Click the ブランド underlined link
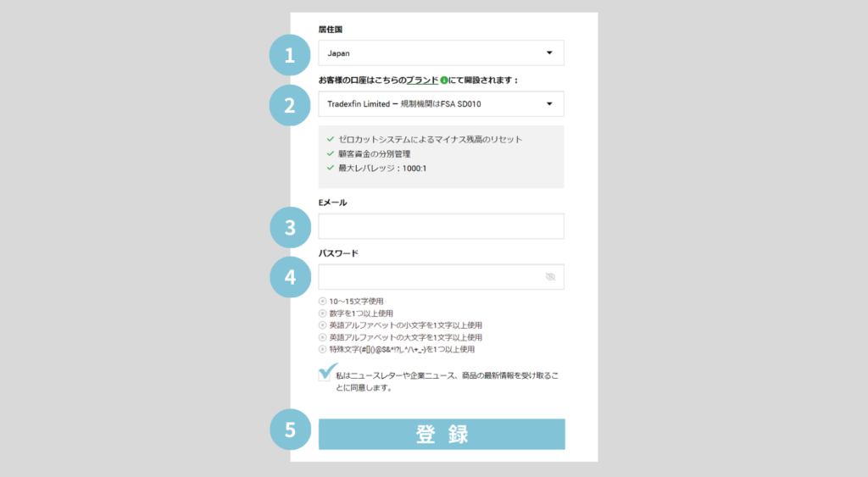This screenshot has width=868, height=477. click(421, 80)
